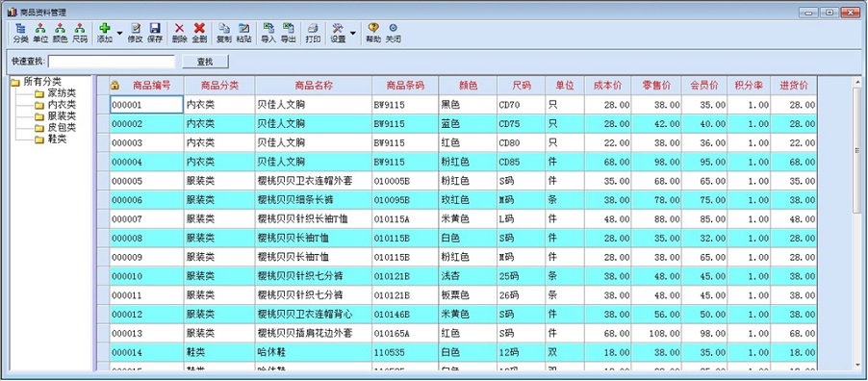Screen dimensions: 868x381
Task: Expand the 设置 dropdown arrow
Action: [352, 34]
